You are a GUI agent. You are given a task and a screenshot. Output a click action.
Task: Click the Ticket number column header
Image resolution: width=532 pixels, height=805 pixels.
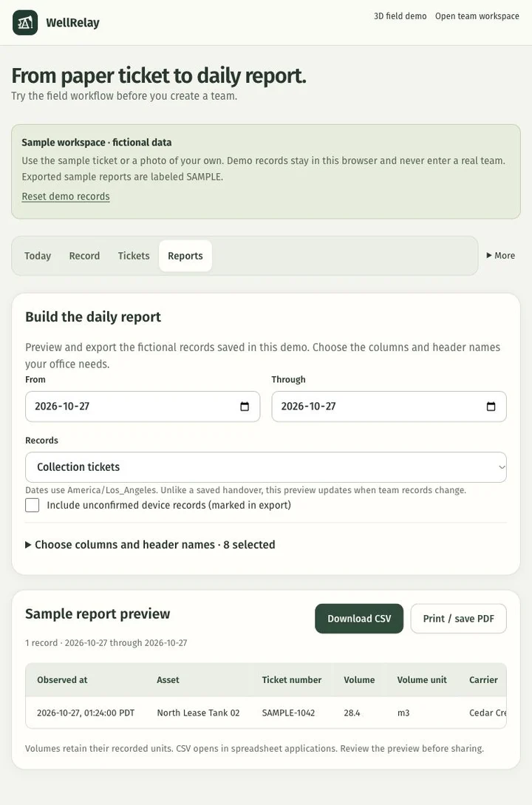[291, 680]
